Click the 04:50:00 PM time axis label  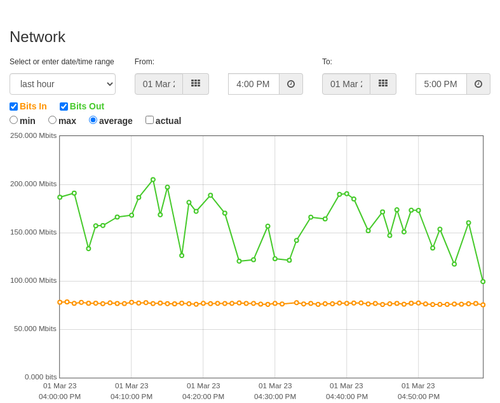click(418, 397)
